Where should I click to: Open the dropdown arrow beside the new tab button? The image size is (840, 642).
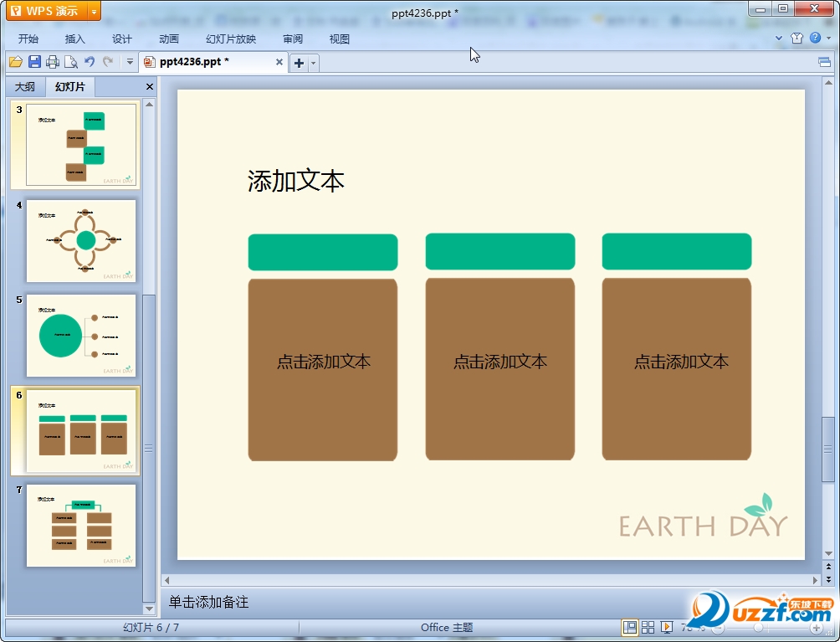click(x=314, y=63)
